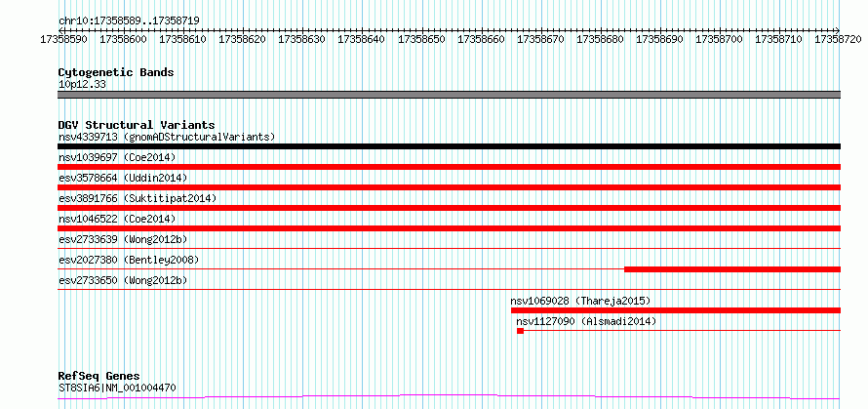Click the 17358590 ruler coordinate
This screenshot has width=868, height=409.
tap(64, 39)
